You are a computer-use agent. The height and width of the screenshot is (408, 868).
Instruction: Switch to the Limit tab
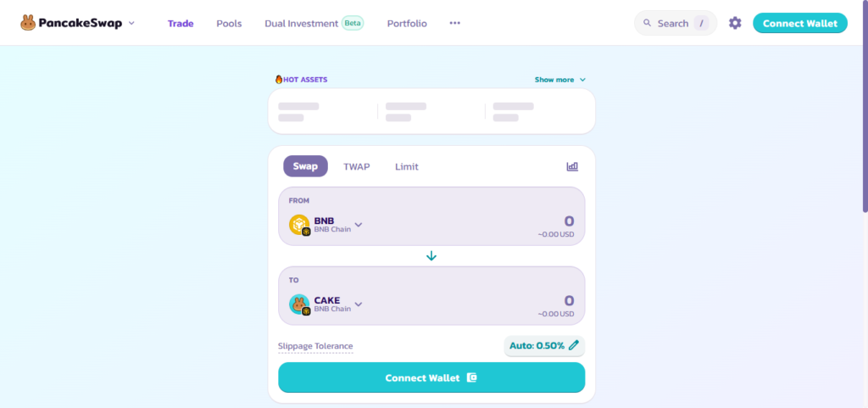pos(406,166)
